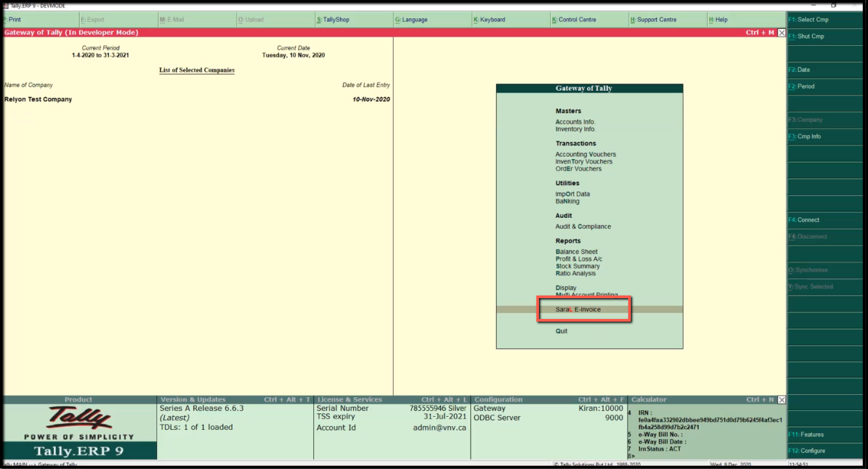868x469 pixels.
Task: Click the IrnStatus : ACT line in Calculator
Action: [x=659, y=449]
